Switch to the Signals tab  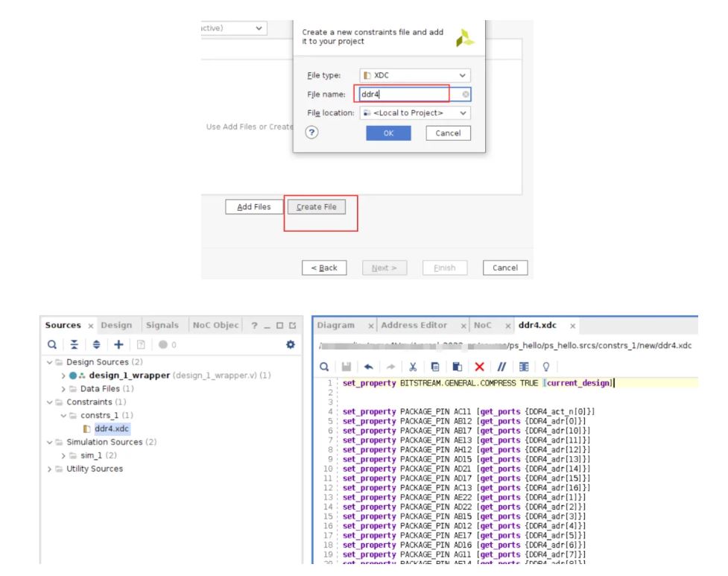[161, 325]
